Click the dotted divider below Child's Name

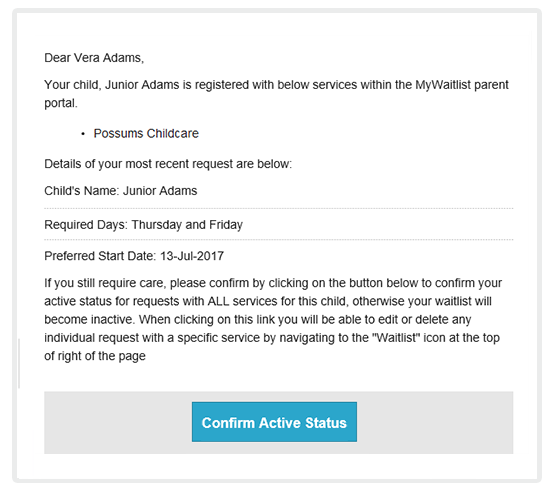(x=279, y=209)
